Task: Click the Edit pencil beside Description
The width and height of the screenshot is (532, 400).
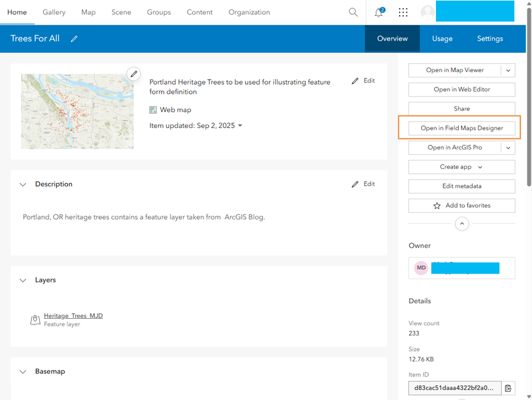Action: tap(355, 184)
